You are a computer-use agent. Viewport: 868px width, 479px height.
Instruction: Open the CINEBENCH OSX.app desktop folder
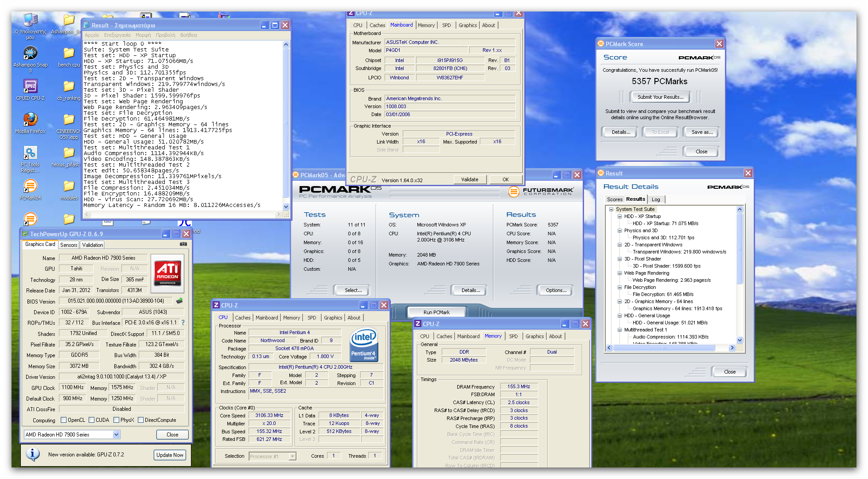(x=69, y=126)
